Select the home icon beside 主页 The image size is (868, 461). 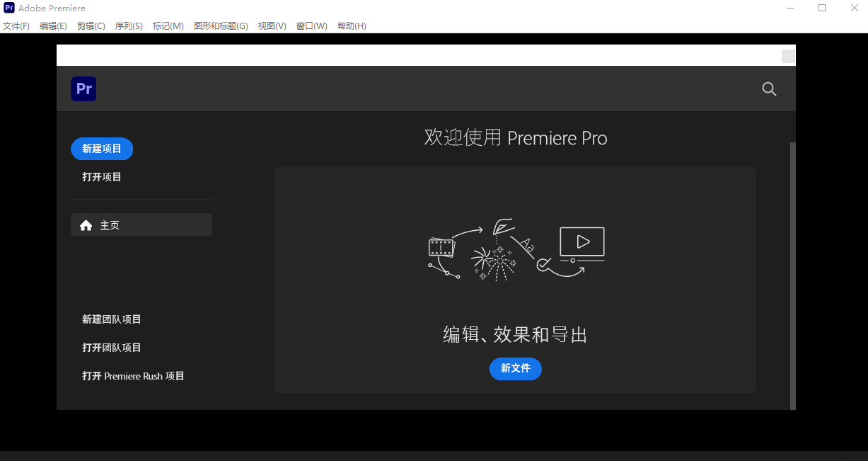(86, 224)
